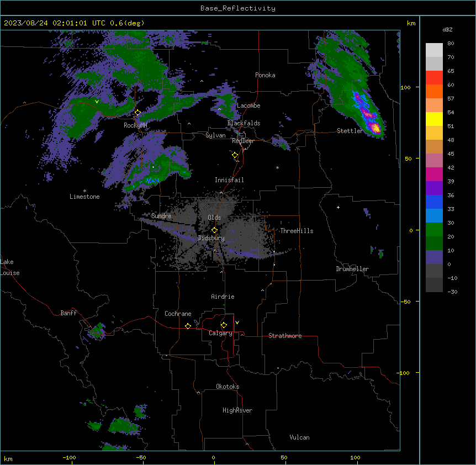Click the dBZ legend heading
The image size is (476, 465).
coord(447,29)
